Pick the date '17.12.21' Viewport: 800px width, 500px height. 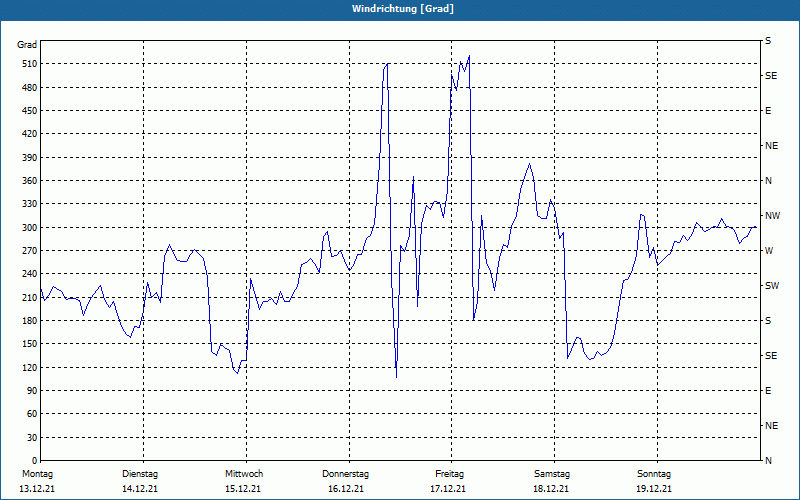448,489
